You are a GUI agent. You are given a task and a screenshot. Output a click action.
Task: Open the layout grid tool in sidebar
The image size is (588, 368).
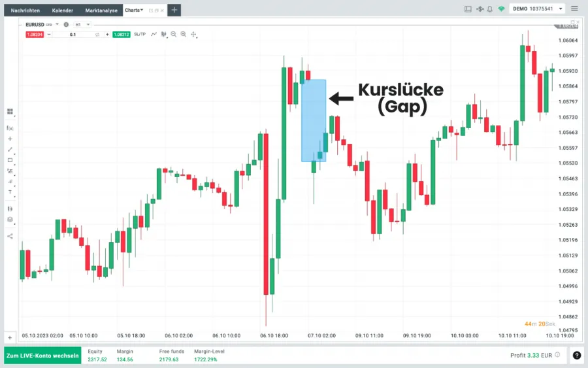click(x=10, y=111)
